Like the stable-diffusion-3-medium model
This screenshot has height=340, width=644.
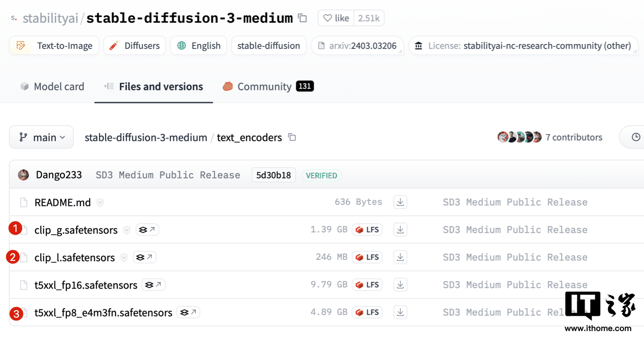[x=336, y=18]
